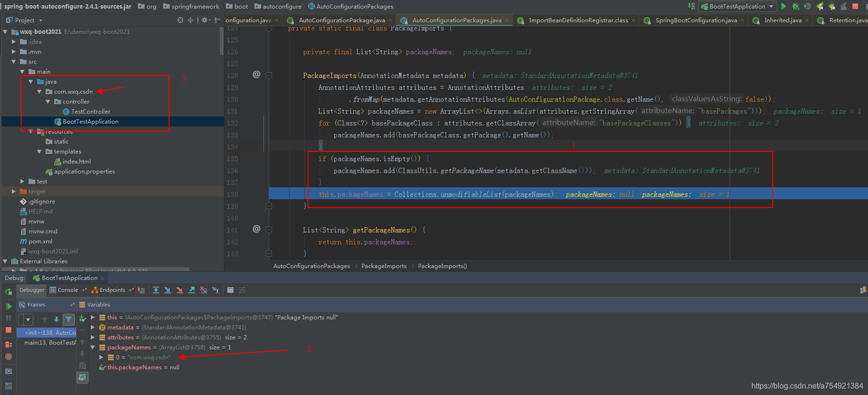Open the Evaluate Expression calculator icon

(x=230, y=290)
